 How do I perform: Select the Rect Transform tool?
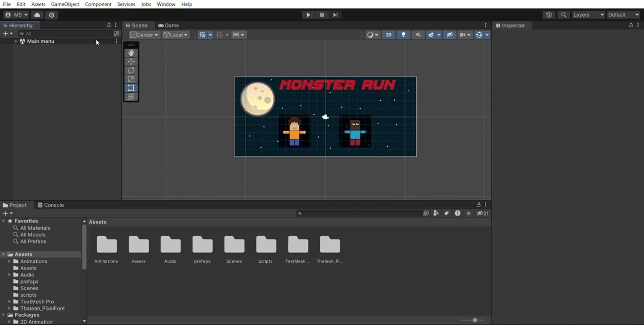pos(131,88)
